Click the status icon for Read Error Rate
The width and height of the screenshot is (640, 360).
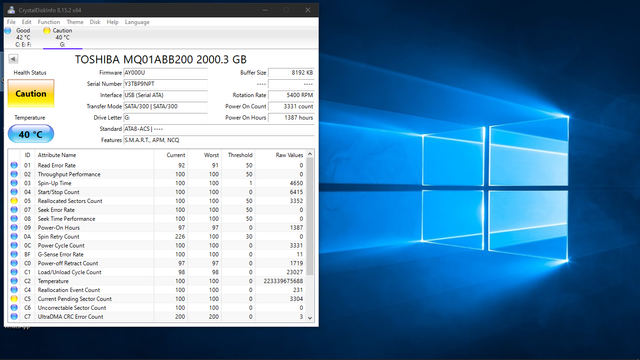(14, 165)
